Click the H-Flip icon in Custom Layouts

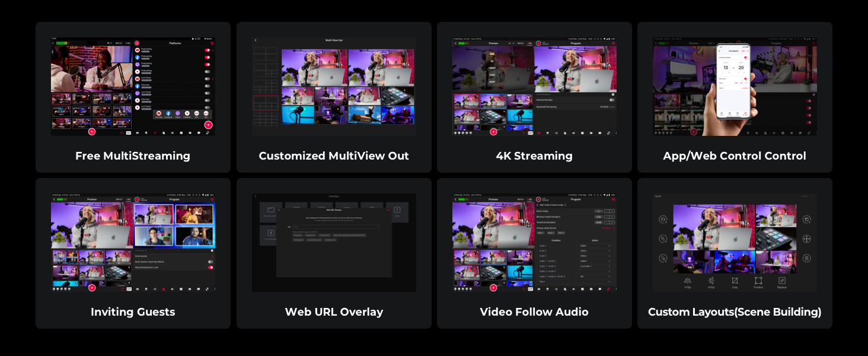(x=711, y=281)
